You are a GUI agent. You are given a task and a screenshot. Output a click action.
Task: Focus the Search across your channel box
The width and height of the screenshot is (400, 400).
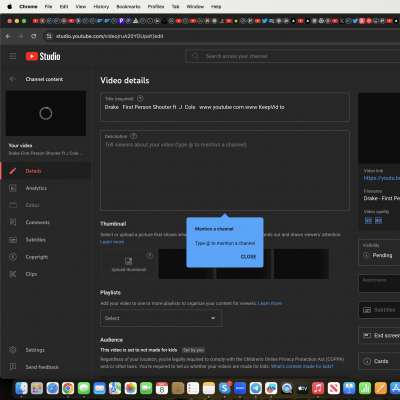293,56
